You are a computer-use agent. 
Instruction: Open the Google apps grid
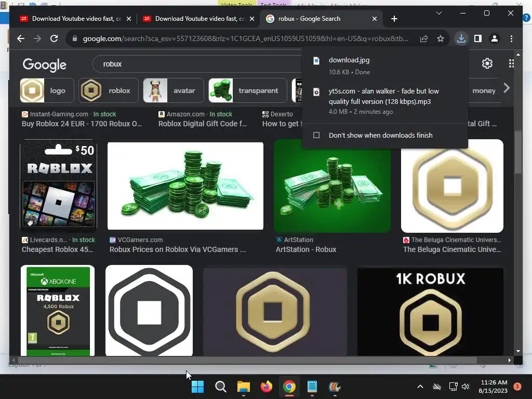coord(511,63)
